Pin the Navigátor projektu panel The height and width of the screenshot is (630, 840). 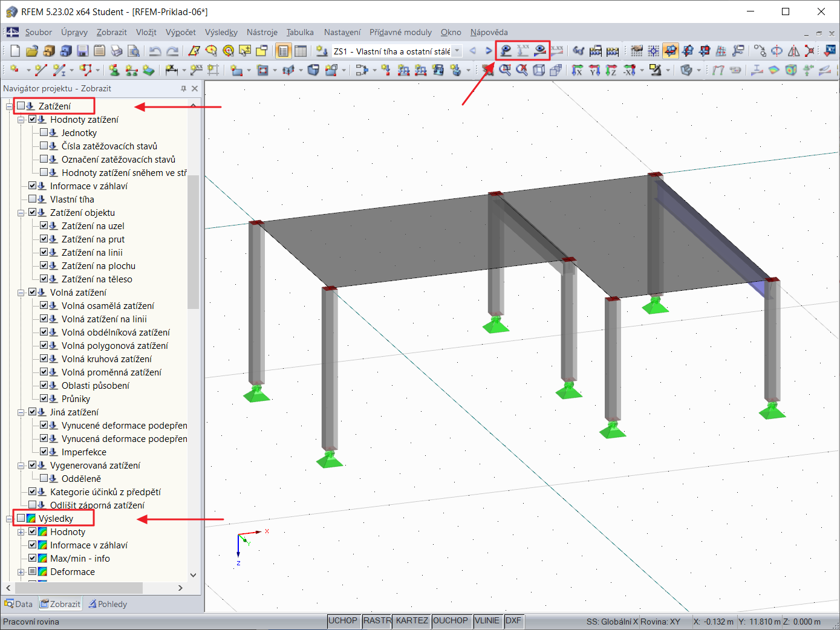point(183,88)
